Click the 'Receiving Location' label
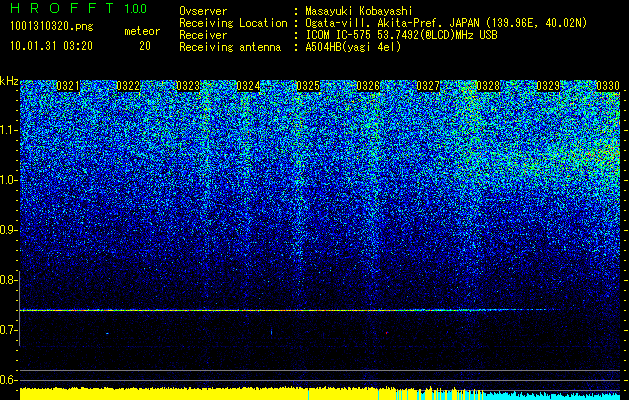The width and height of the screenshot is (629, 400). click(x=233, y=23)
